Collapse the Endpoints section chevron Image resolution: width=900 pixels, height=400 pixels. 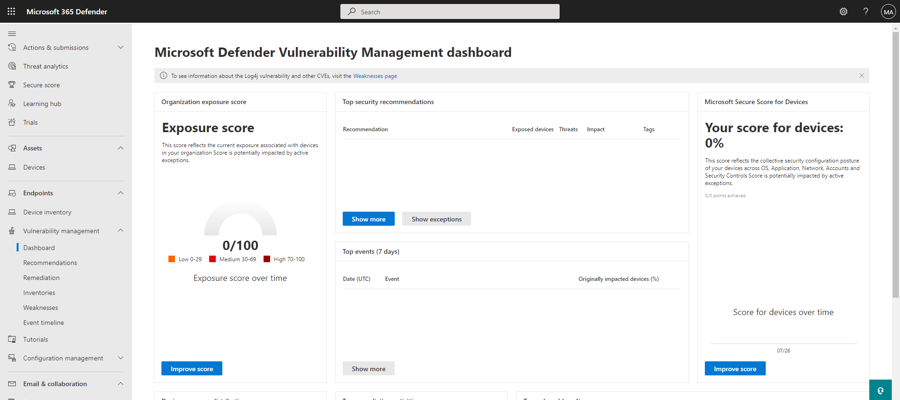coord(121,193)
